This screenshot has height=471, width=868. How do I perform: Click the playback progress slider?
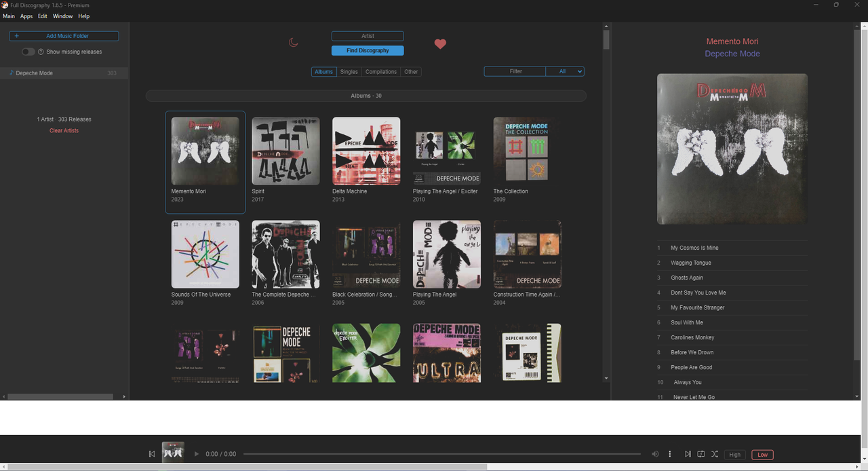tap(442, 454)
